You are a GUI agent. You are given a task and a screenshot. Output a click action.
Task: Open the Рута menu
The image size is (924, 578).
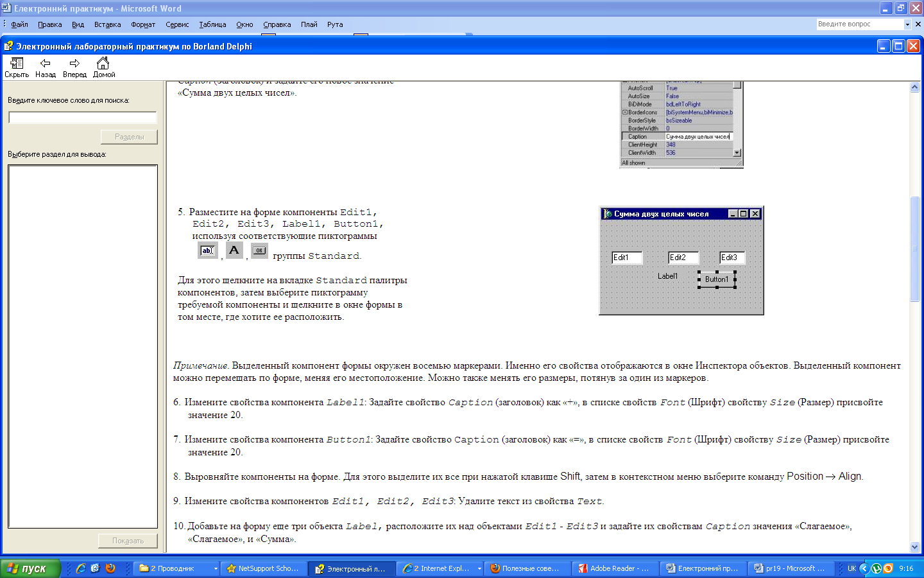point(335,24)
